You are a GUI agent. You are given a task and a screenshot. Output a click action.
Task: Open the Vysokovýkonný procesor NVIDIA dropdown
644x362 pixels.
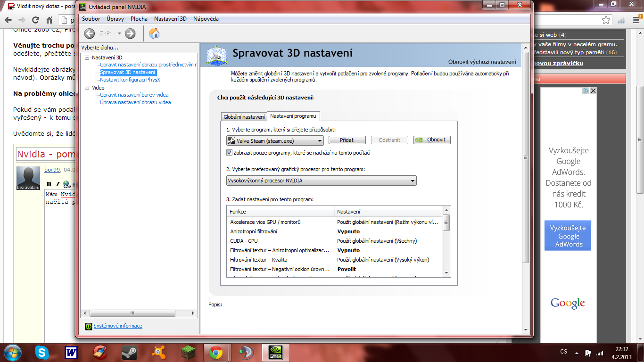tap(322, 181)
